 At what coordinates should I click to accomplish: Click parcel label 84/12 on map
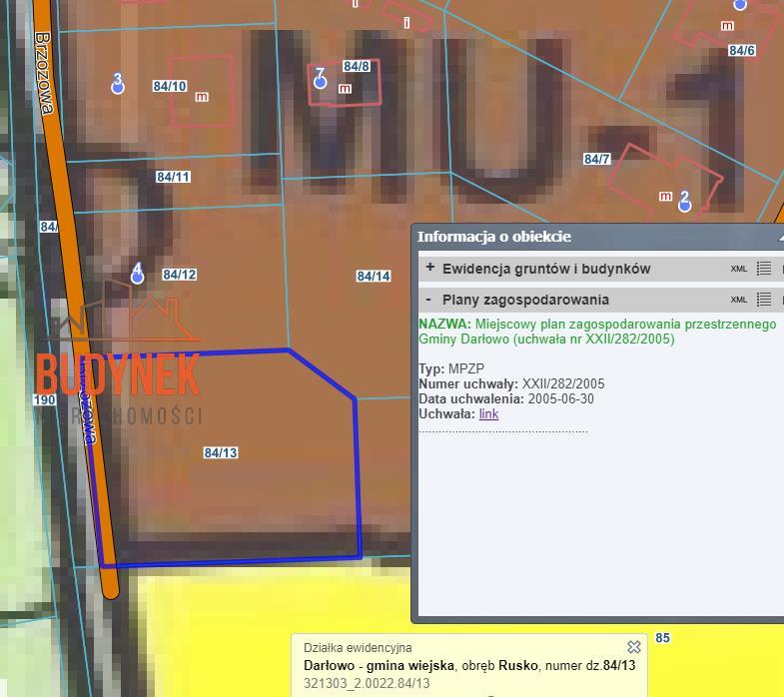coord(179,275)
